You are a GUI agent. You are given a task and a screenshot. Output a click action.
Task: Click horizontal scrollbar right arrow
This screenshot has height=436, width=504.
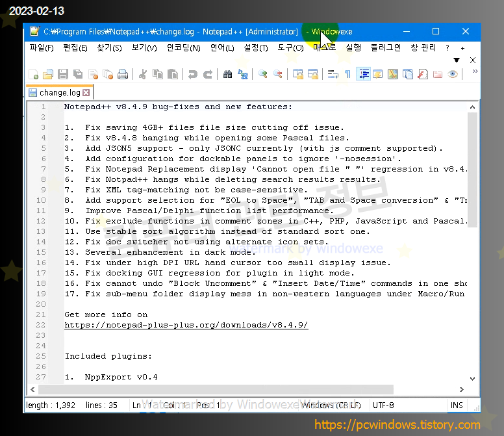(462, 389)
